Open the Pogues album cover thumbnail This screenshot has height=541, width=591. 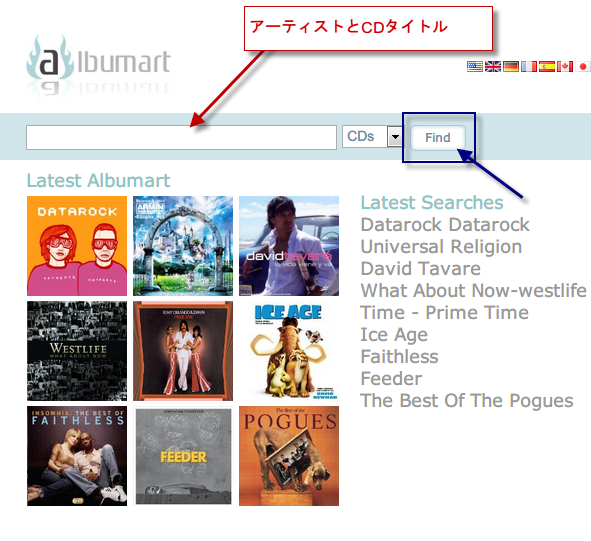pyautogui.click(x=289, y=456)
